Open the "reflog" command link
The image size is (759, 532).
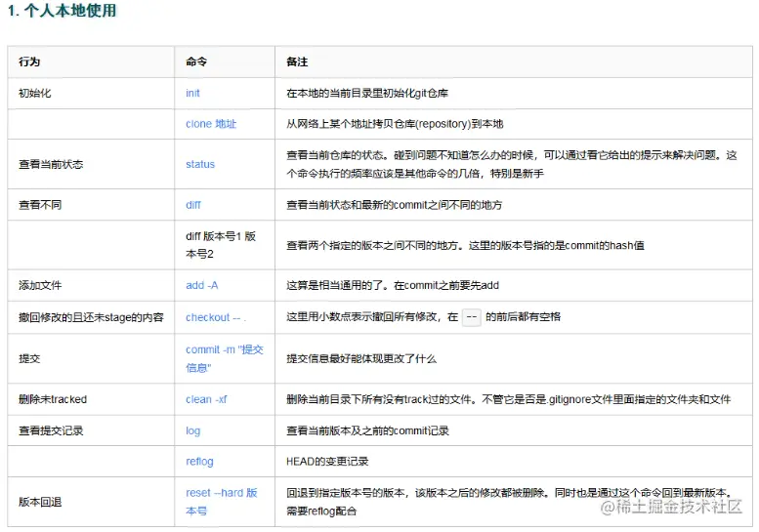coord(199,462)
